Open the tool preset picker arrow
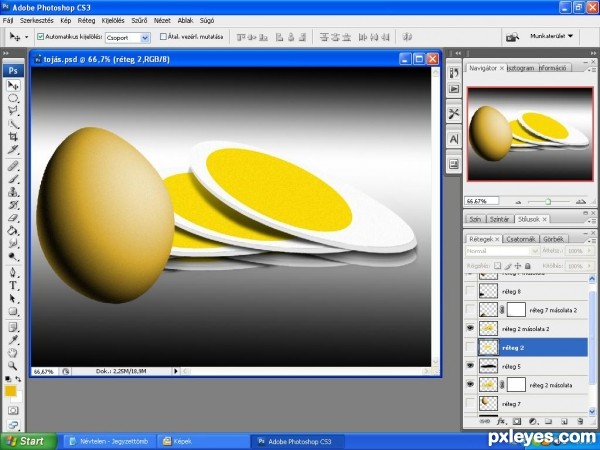Viewport: 600px width, 450px height. click(26, 37)
